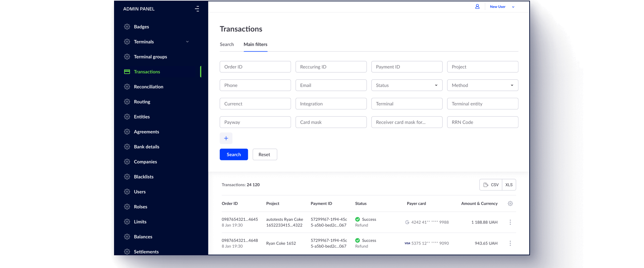
Task: Expand the Terminals submenu chevron
Action: 187,42
